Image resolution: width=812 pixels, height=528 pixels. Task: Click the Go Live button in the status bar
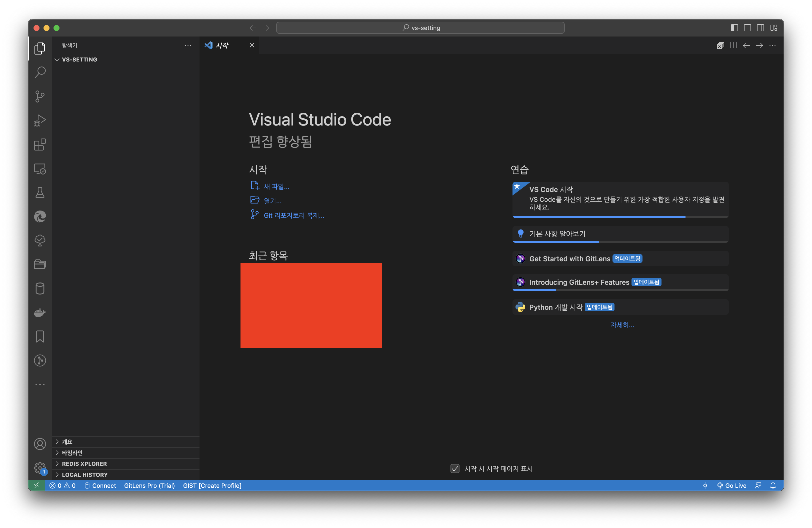pyautogui.click(x=732, y=485)
